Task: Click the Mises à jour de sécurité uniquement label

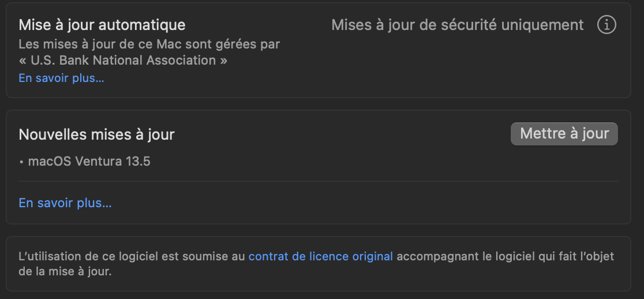Action: click(x=457, y=25)
